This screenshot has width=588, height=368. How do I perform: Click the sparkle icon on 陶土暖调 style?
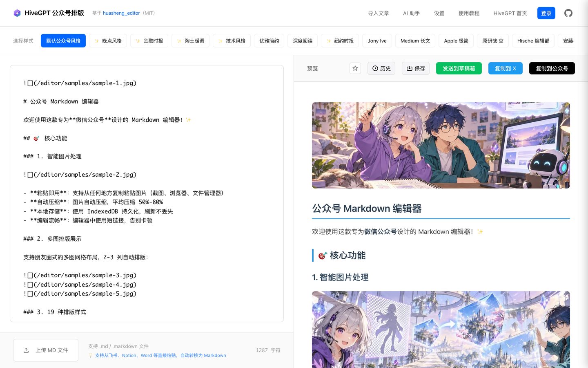coord(179,41)
